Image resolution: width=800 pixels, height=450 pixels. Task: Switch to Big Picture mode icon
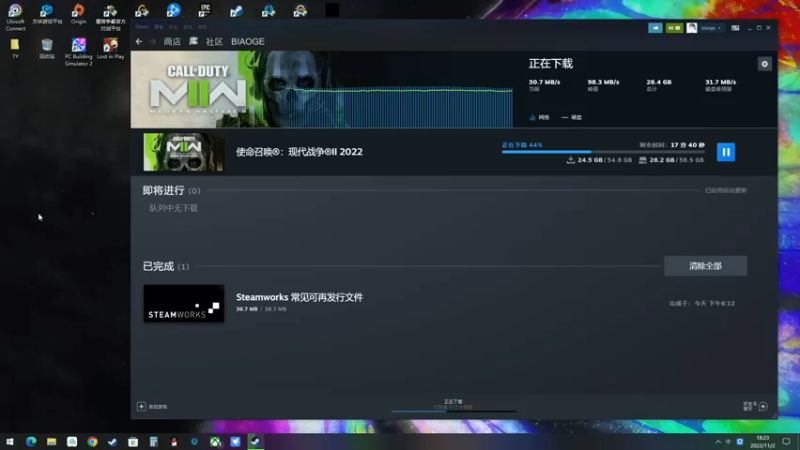click(x=735, y=28)
